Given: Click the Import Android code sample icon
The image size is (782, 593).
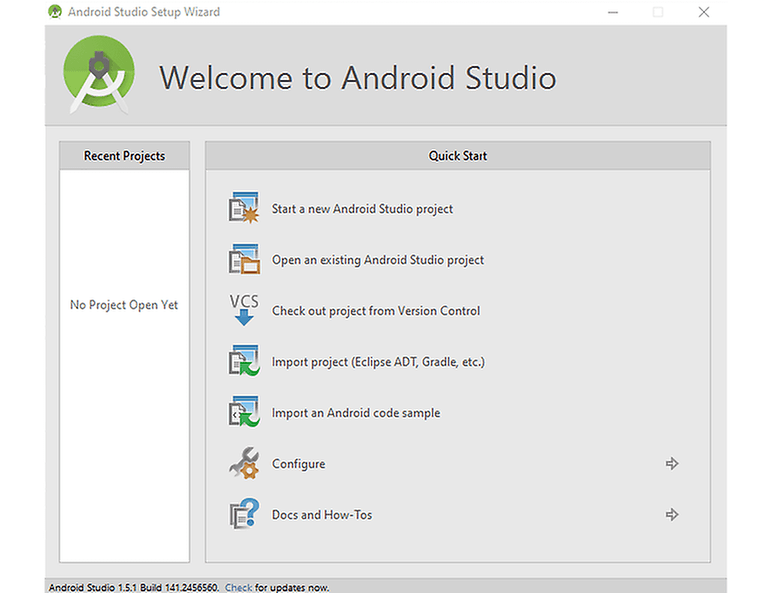Looking at the screenshot, I should click(244, 412).
